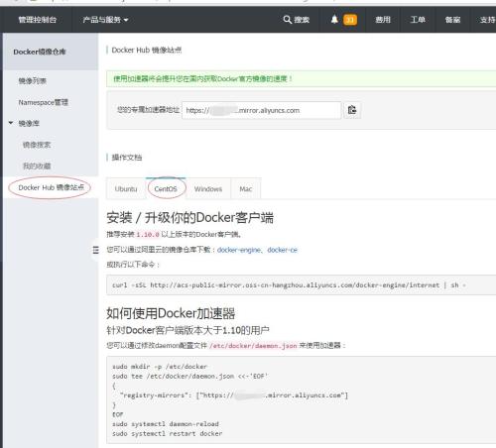Click the Docker Hub 镜像站点 page title
Image resolution: width=496 pixels, height=448 pixels.
pyautogui.click(x=147, y=51)
